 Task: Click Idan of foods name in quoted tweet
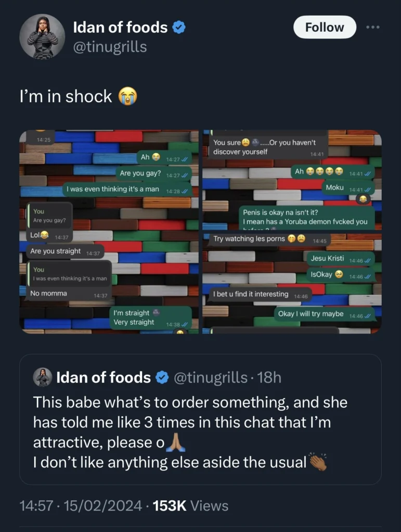click(103, 378)
